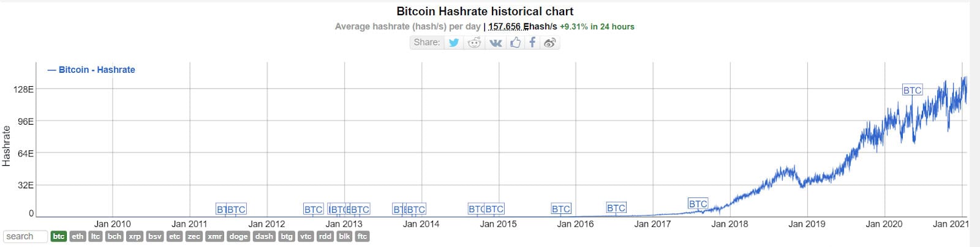
Task: Click the thumbs-up like icon
Action: point(515,42)
